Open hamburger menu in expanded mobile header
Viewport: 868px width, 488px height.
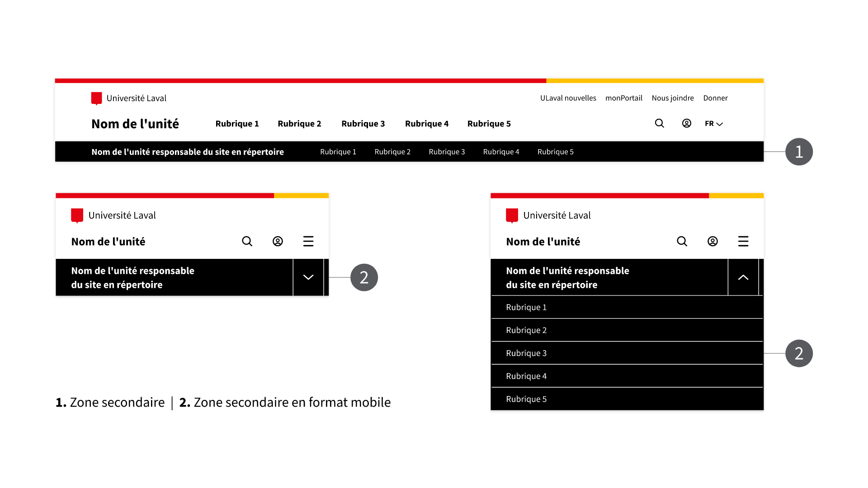tap(743, 241)
